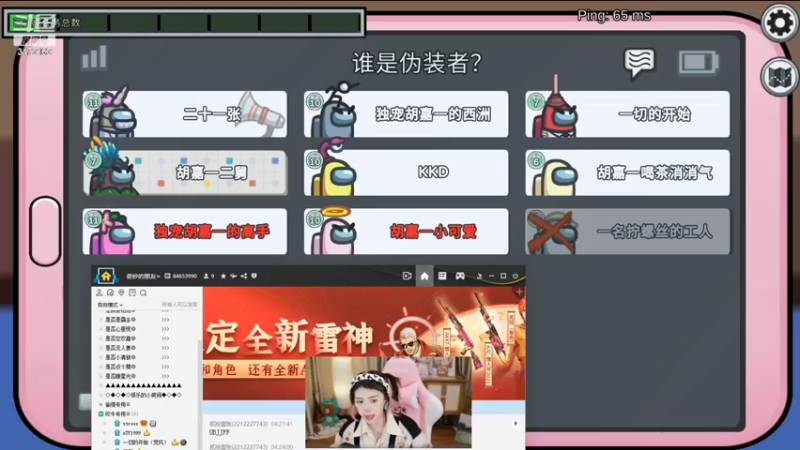Vote for player 胡嘉一喝茶消消气
Image resolution: width=800 pixels, height=450 pixels.
pyautogui.click(x=628, y=172)
